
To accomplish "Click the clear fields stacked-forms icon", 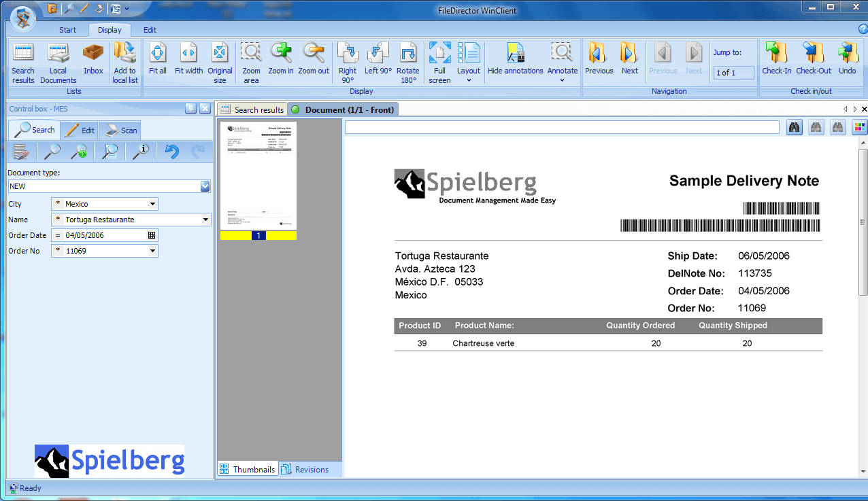I will (x=21, y=152).
